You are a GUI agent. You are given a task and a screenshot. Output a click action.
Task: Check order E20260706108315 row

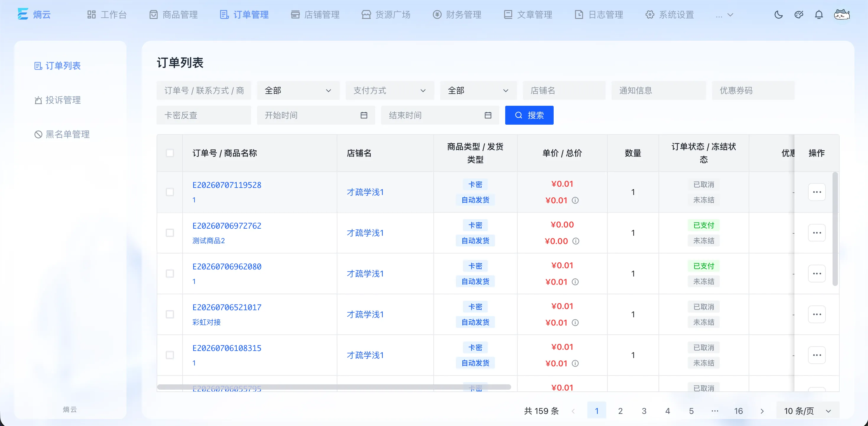point(170,355)
